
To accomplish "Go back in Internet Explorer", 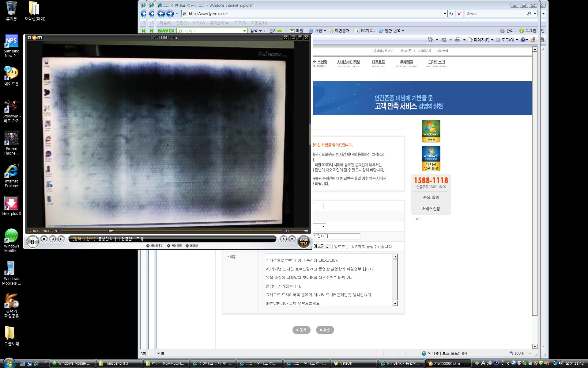I will tap(161, 13).
